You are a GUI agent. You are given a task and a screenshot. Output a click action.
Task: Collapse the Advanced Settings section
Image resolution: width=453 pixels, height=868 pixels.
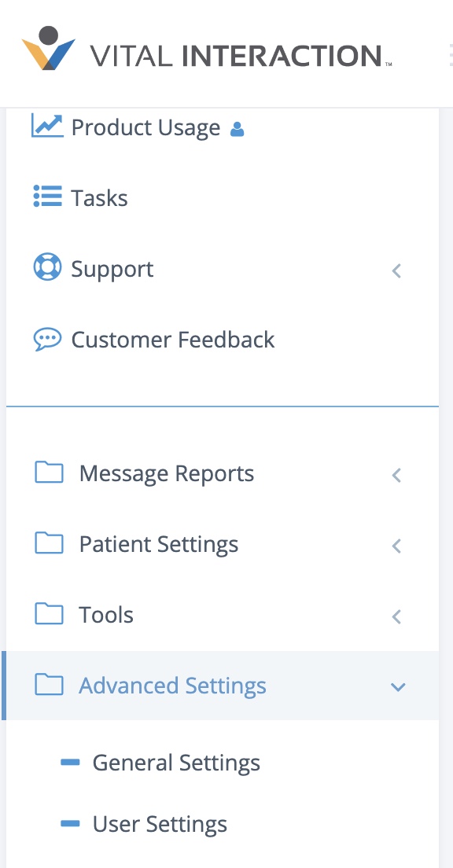pos(398,686)
